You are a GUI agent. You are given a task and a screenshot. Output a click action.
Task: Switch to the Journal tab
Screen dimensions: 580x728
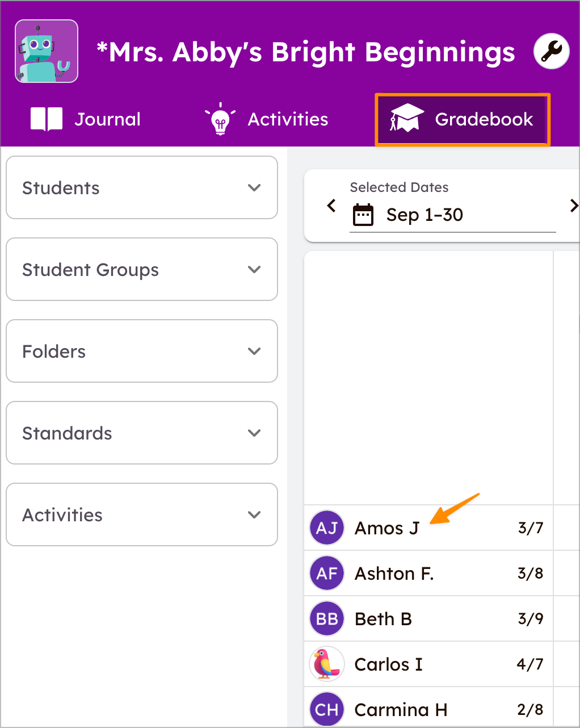click(86, 119)
